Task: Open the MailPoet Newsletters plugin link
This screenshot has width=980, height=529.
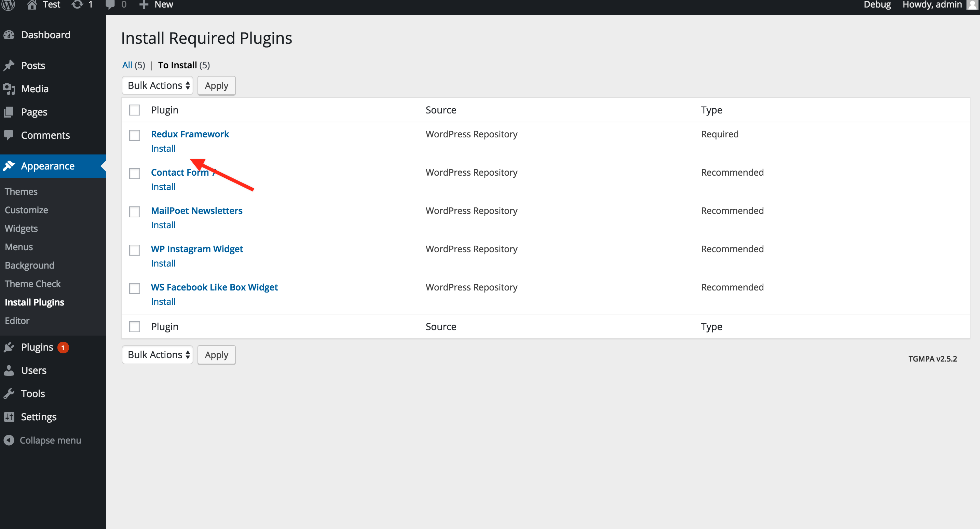Action: 197,211
